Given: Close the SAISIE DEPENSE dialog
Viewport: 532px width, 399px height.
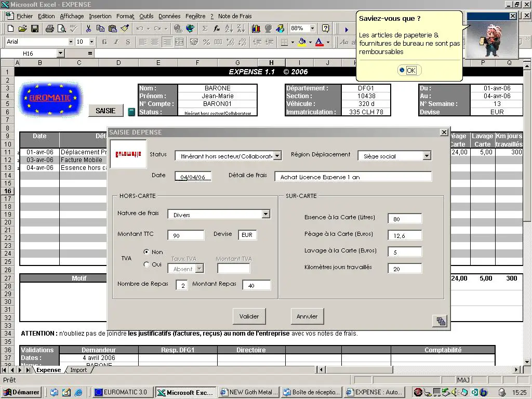Looking at the screenshot, I should [444, 132].
